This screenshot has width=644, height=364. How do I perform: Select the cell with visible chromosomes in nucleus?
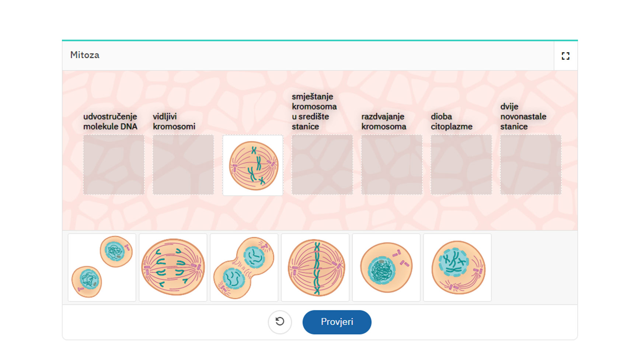tap(457, 267)
